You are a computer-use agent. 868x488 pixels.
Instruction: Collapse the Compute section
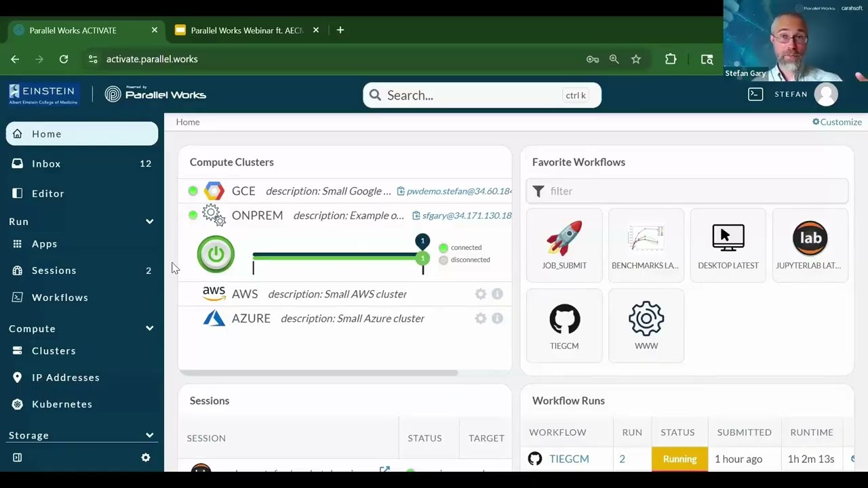point(149,329)
